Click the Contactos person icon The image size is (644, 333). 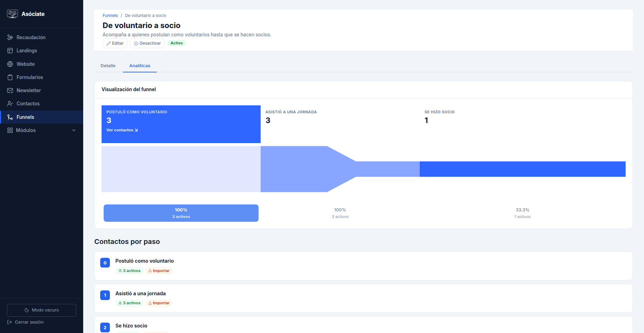[x=10, y=104]
